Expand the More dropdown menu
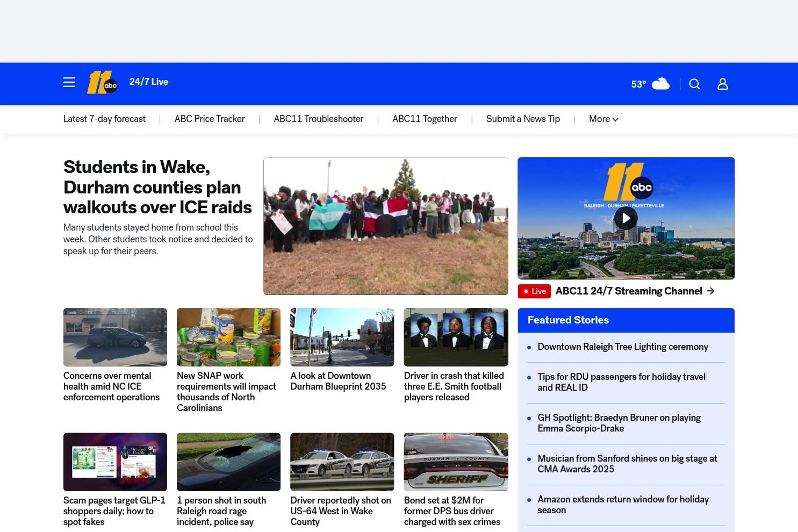 [x=603, y=119]
